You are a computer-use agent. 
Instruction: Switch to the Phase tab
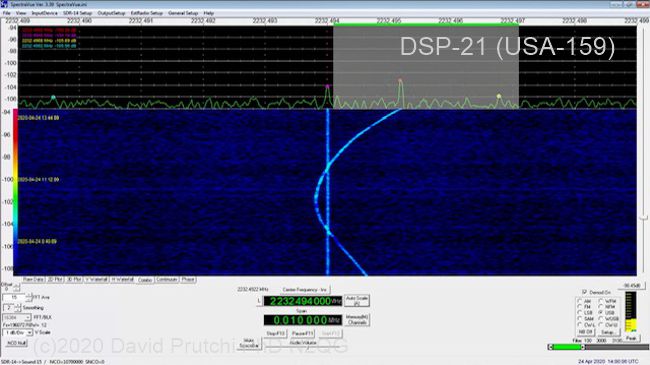[x=188, y=280]
